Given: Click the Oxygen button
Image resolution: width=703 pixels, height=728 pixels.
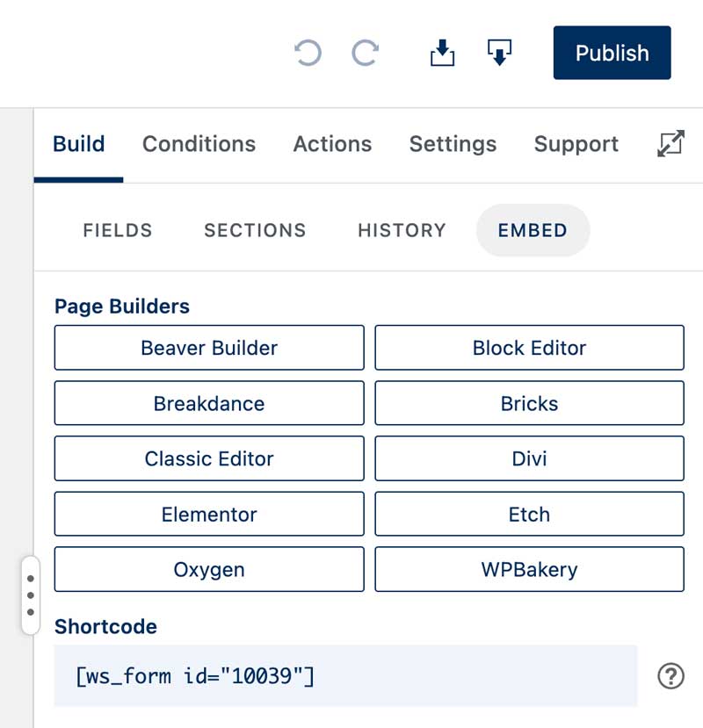Looking at the screenshot, I should tap(209, 569).
